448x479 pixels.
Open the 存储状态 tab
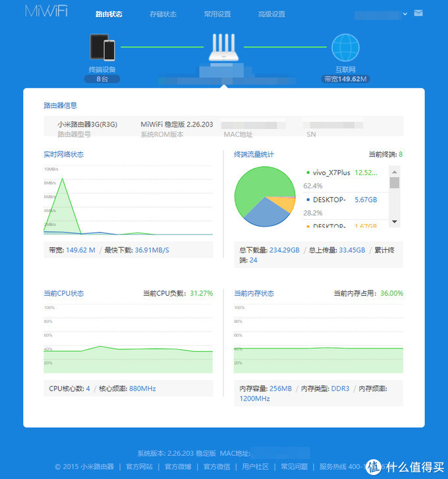click(x=163, y=14)
